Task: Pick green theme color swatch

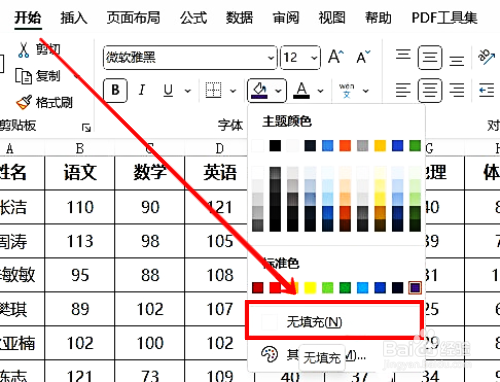Action: pos(415,146)
